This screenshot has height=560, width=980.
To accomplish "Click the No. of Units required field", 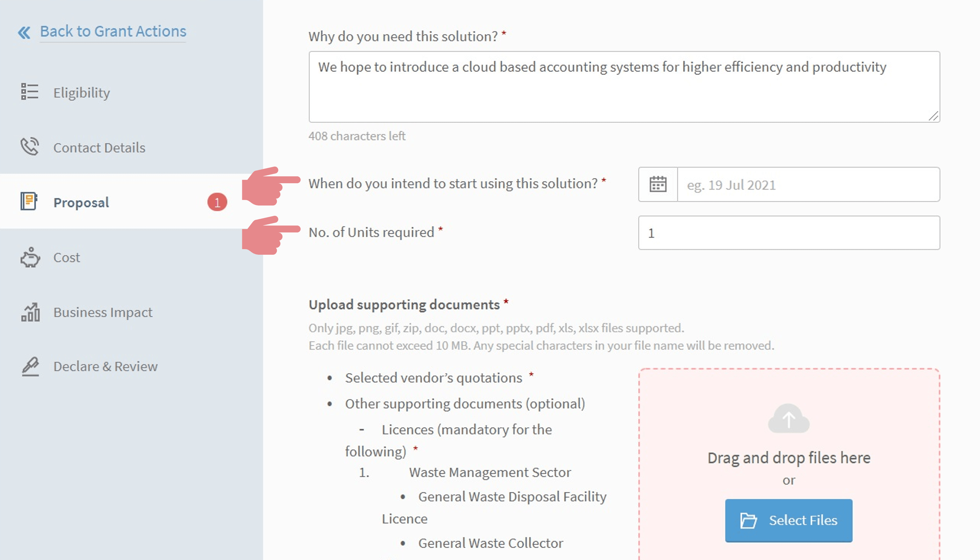I will (x=789, y=233).
